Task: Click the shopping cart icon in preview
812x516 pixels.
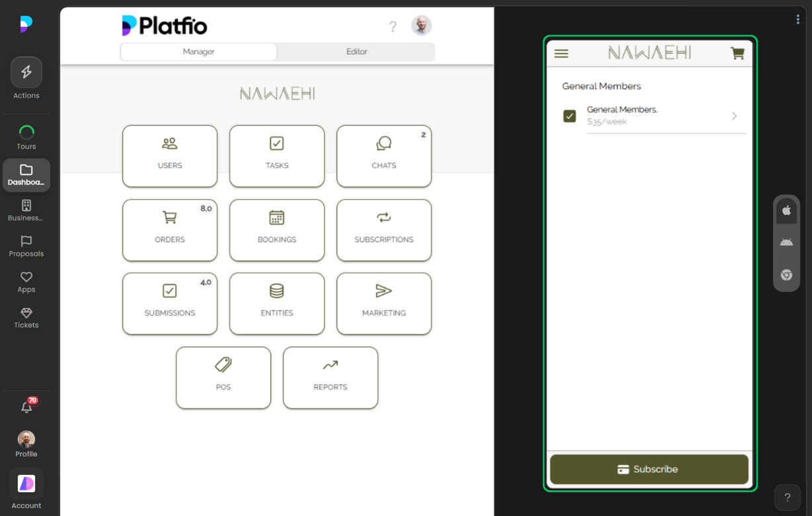Action: click(x=737, y=54)
